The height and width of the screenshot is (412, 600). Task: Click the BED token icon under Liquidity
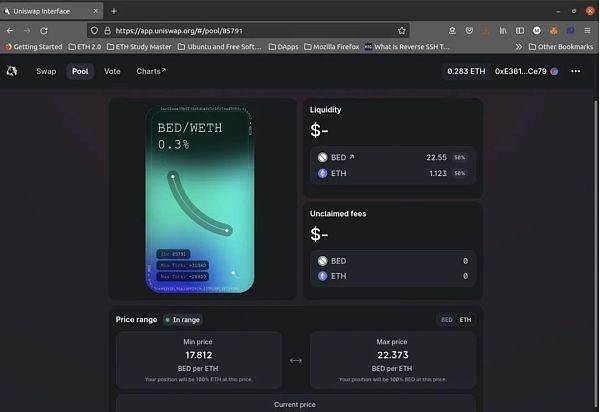tap(323, 157)
